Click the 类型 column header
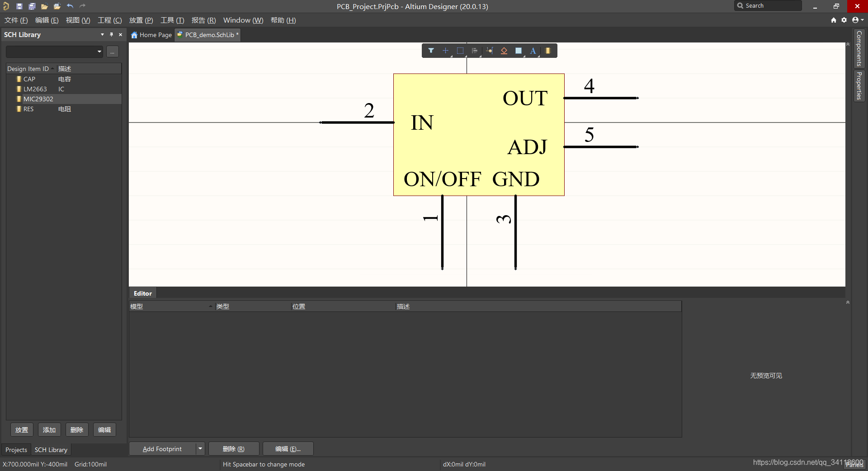This screenshot has width=868, height=471. 252,306
